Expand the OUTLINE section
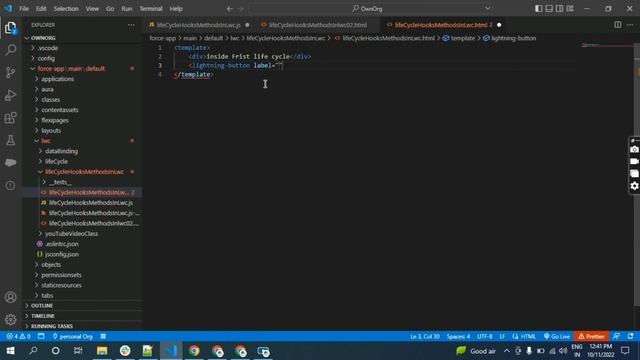The width and height of the screenshot is (640, 360). pyautogui.click(x=82, y=306)
